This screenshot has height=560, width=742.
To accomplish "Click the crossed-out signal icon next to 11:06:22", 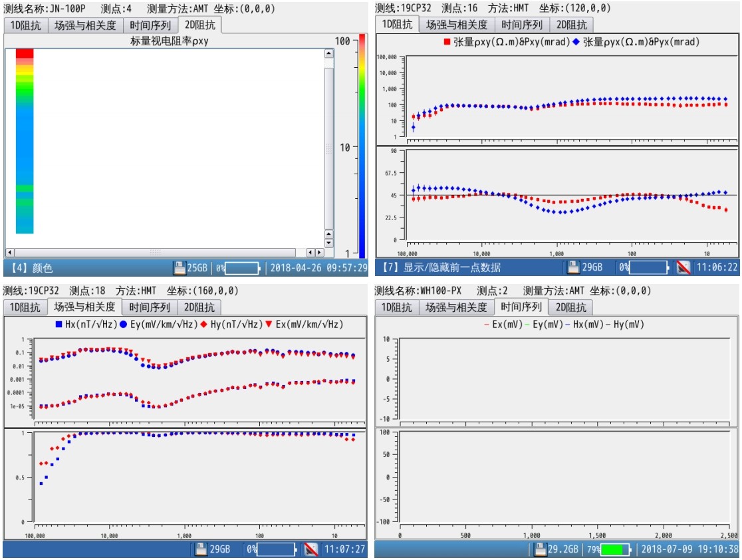I will (x=683, y=268).
